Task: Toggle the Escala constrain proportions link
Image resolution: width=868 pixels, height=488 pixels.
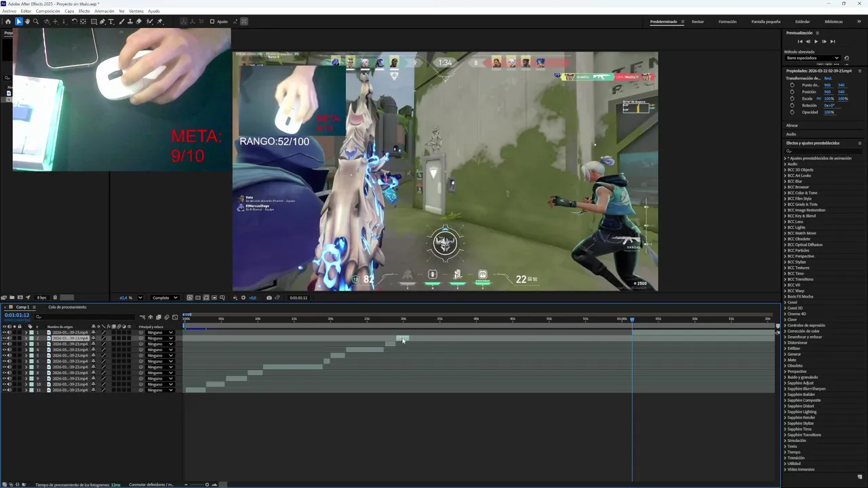Action: coord(818,98)
